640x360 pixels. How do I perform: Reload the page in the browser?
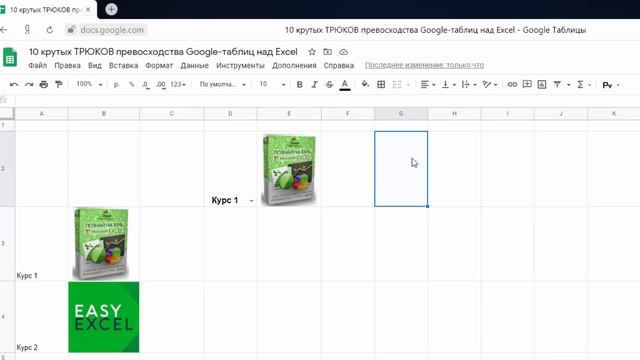coord(49,30)
